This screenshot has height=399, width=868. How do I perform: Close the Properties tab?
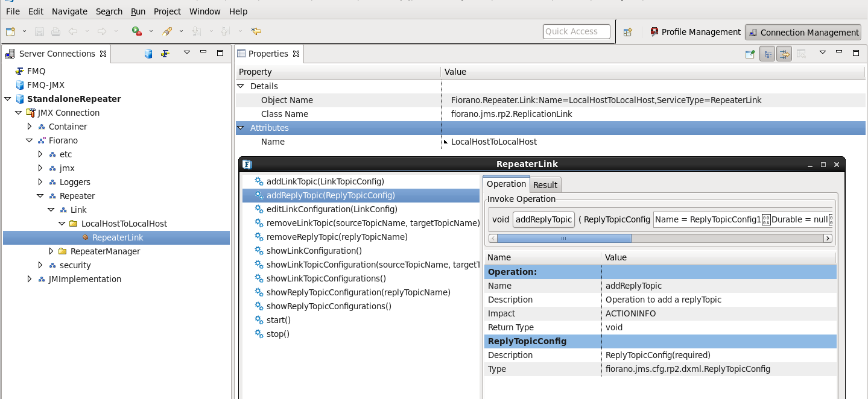[296, 54]
